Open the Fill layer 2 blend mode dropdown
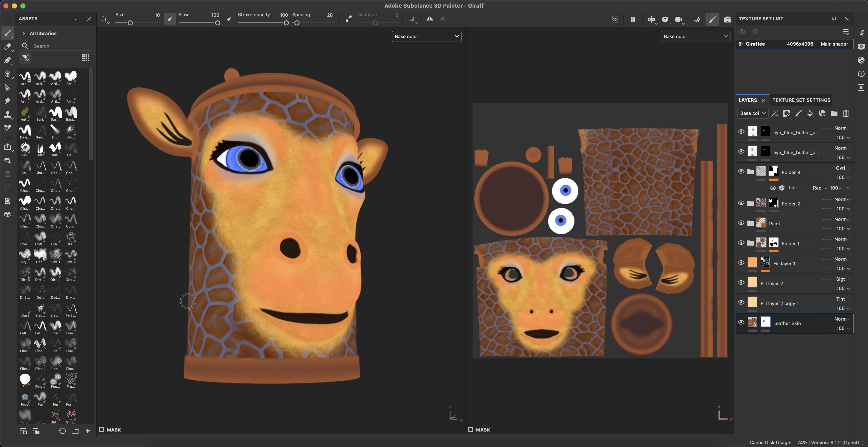Image resolution: width=868 pixels, height=447 pixels. point(842,279)
